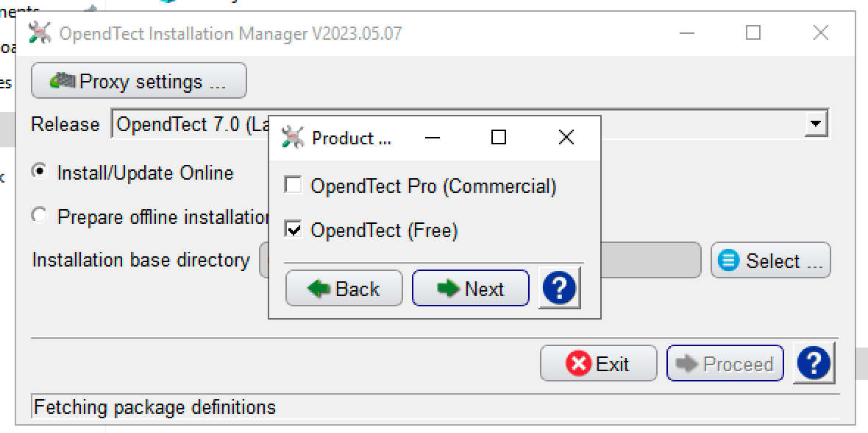This screenshot has width=868, height=433.
Task: Click Next in the Product dialog
Action: coord(470,289)
